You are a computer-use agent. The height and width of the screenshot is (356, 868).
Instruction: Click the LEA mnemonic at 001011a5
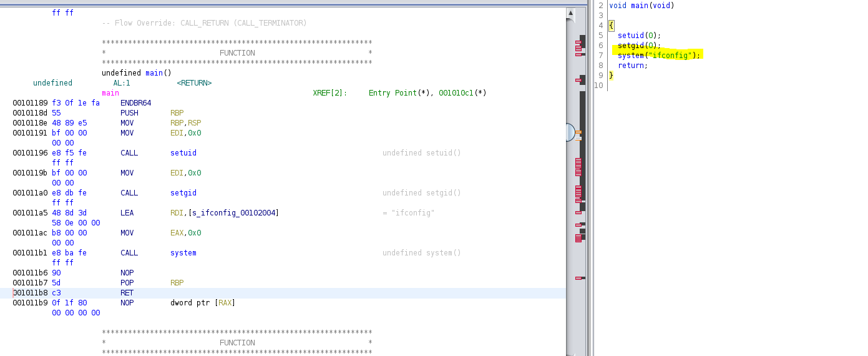127,213
